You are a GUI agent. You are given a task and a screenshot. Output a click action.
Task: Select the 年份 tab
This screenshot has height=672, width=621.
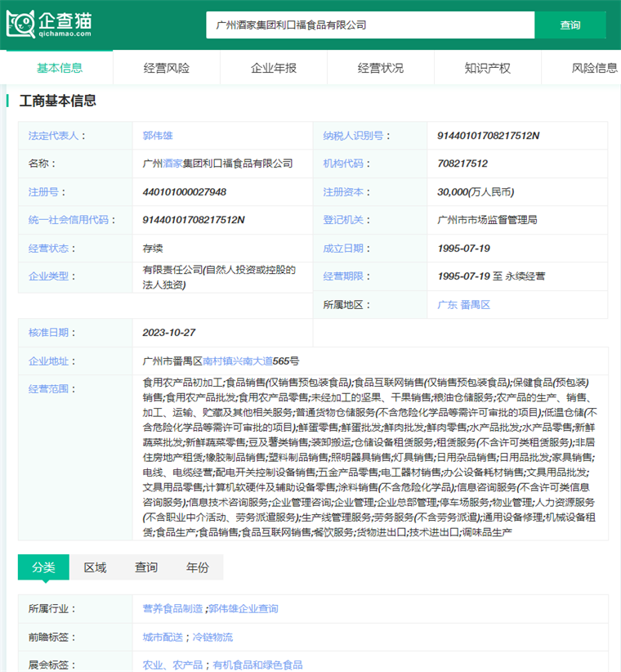tap(198, 567)
